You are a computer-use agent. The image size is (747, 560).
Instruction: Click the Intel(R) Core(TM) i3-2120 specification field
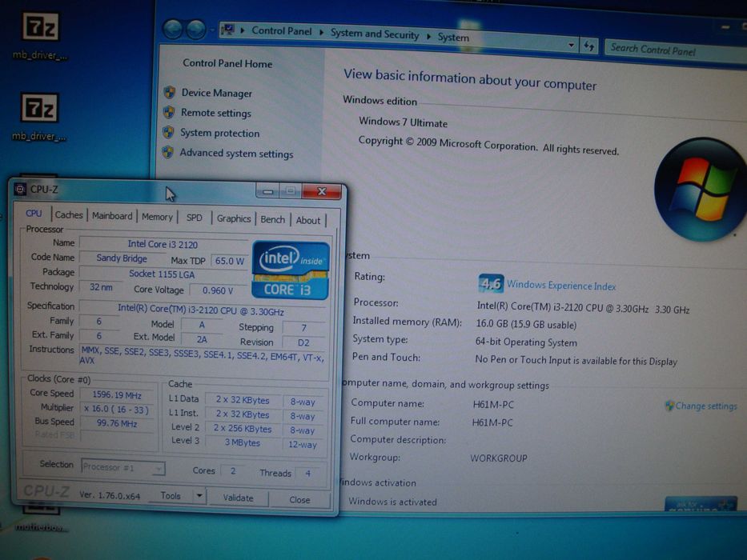202,310
